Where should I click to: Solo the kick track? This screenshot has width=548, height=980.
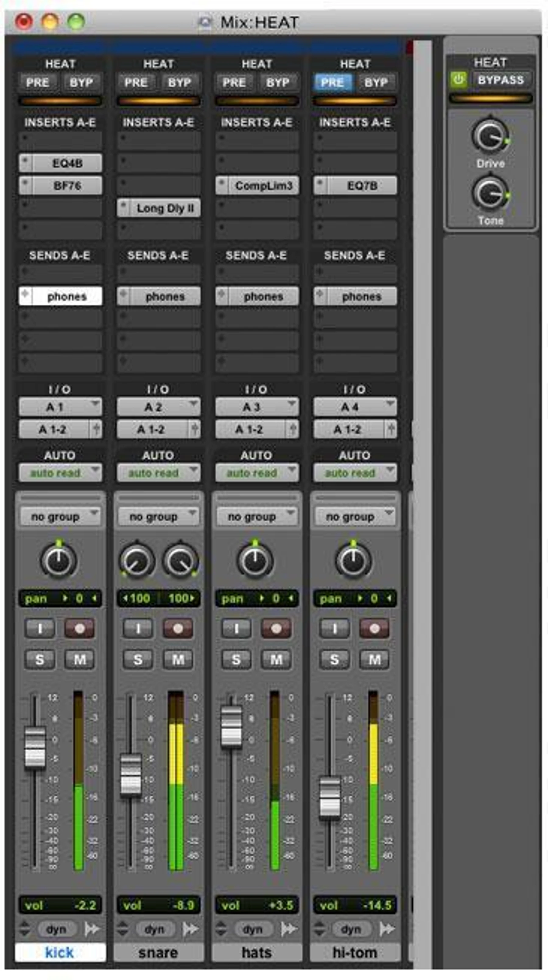tap(40, 660)
